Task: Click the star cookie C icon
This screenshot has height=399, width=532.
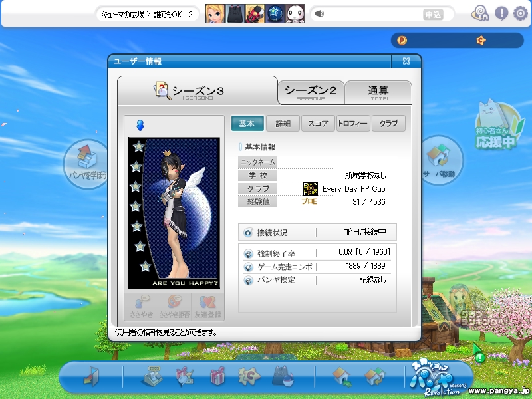Action: (x=249, y=376)
